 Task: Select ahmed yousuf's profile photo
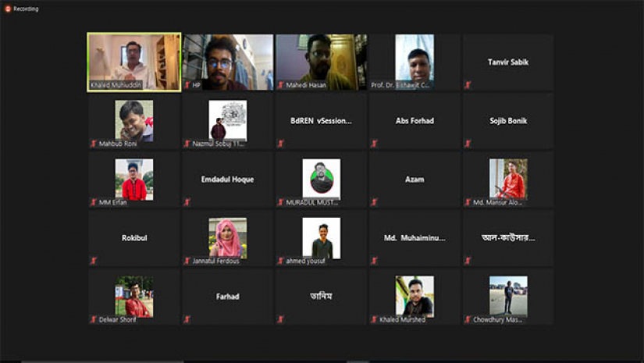(321, 237)
